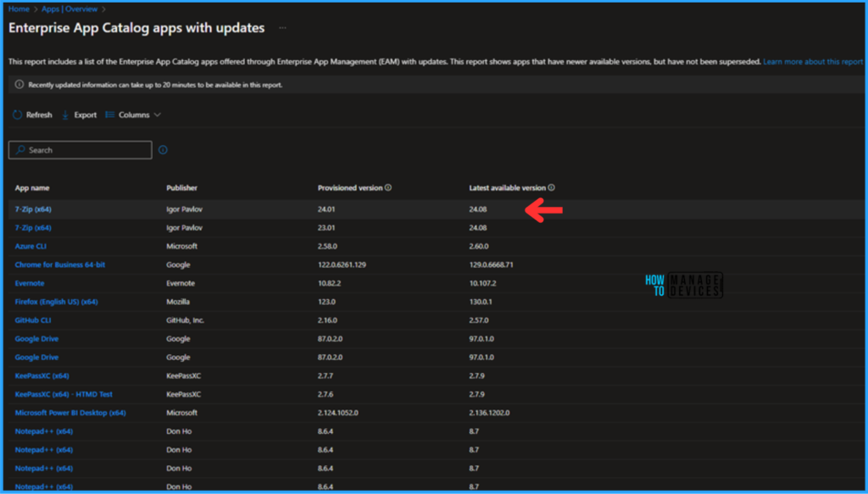
Task: Open the GitHub CLI app entry
Action: click(33, 320)
